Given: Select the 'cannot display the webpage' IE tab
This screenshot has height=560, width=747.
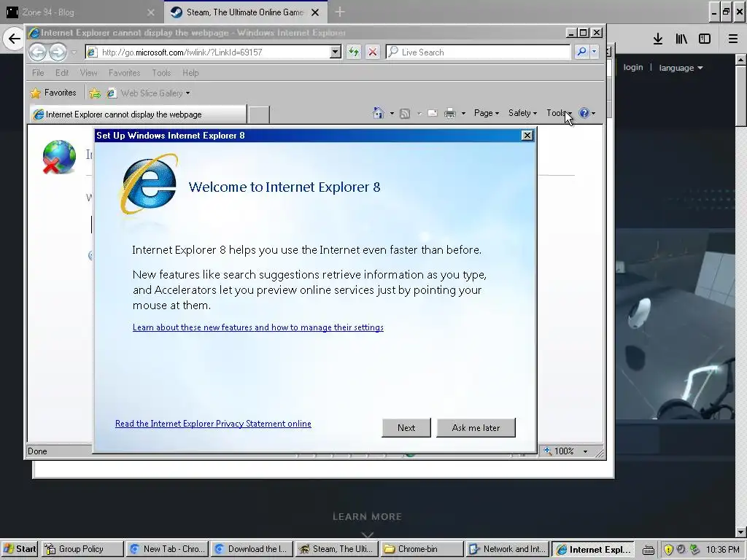Looking at the screenshot, I should 138,114.
